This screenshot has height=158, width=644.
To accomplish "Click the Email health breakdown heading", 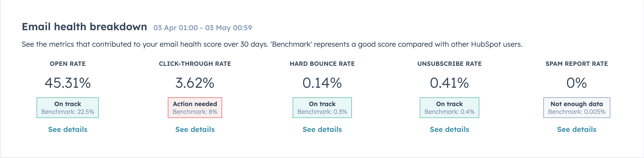I will tap(84, 27).
